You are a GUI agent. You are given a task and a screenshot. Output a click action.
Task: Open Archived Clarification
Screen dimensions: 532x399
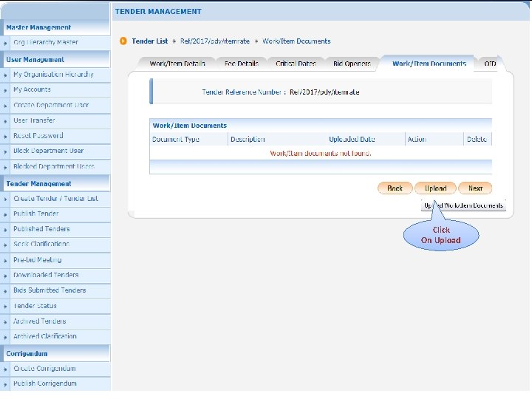(45, 336)
